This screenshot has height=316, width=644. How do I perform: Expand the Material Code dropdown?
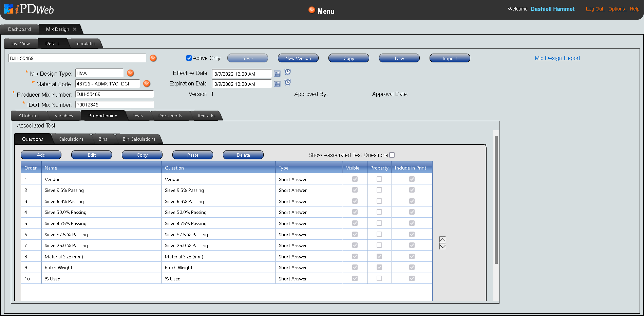click(147, 84)
